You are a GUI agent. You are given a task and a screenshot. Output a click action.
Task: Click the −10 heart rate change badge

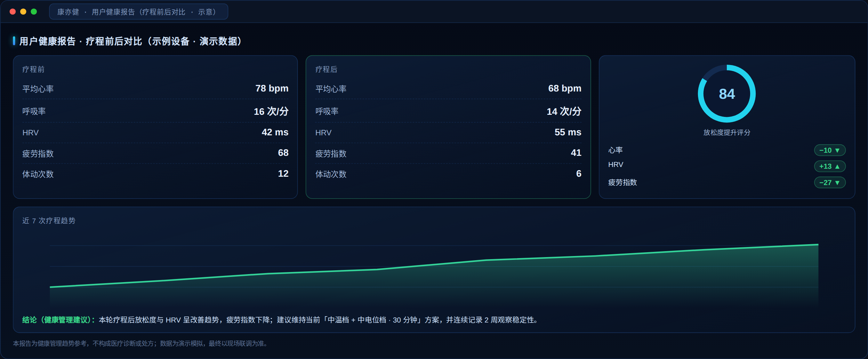(x=830, y=150)
